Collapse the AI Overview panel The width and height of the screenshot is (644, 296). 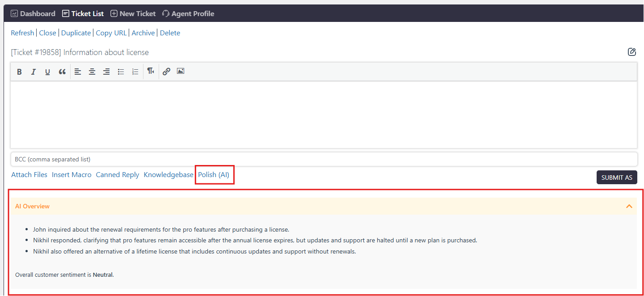629,206
